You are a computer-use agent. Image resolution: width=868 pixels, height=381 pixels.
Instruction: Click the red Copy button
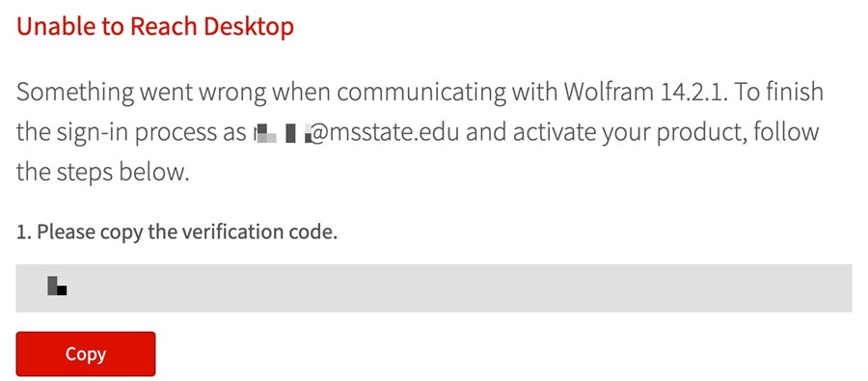pyautogui.click(x=85, y=354)
